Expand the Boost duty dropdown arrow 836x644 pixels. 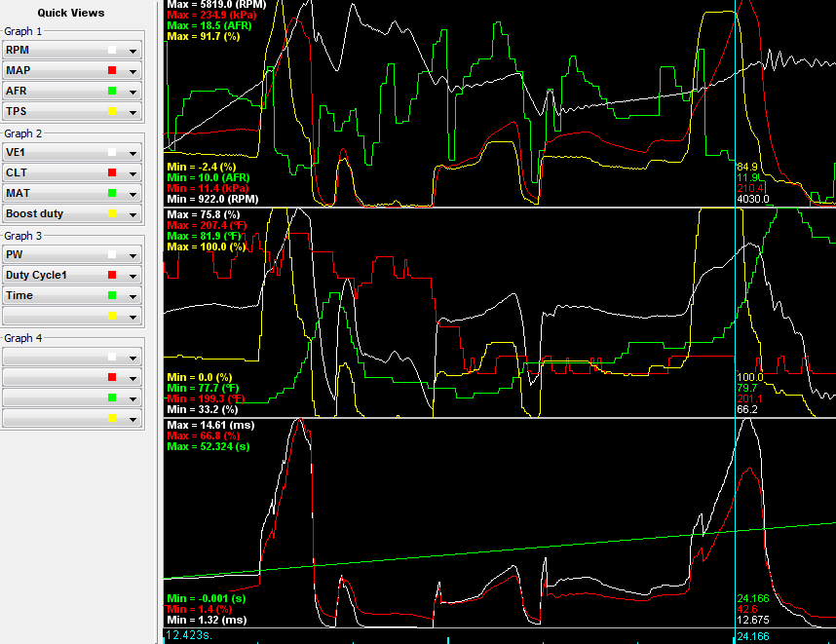pyautogui.click(x=131, y=213)
